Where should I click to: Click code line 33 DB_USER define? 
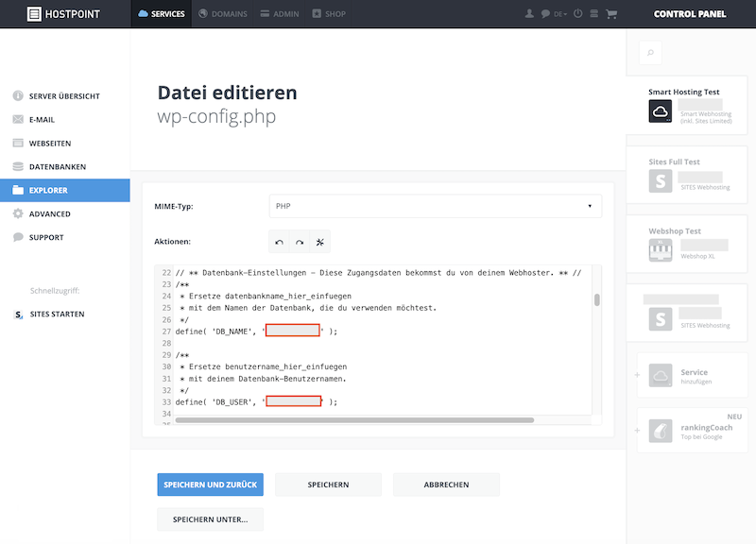click(256, 401)
